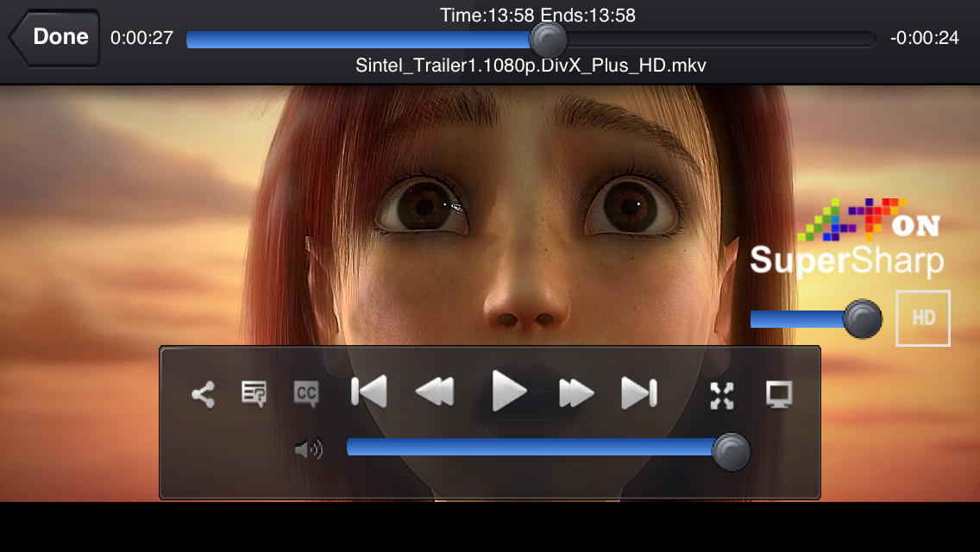Mute audio via speaker icon
The height and width of the screenshot is (552, 980).
[309, 448]
